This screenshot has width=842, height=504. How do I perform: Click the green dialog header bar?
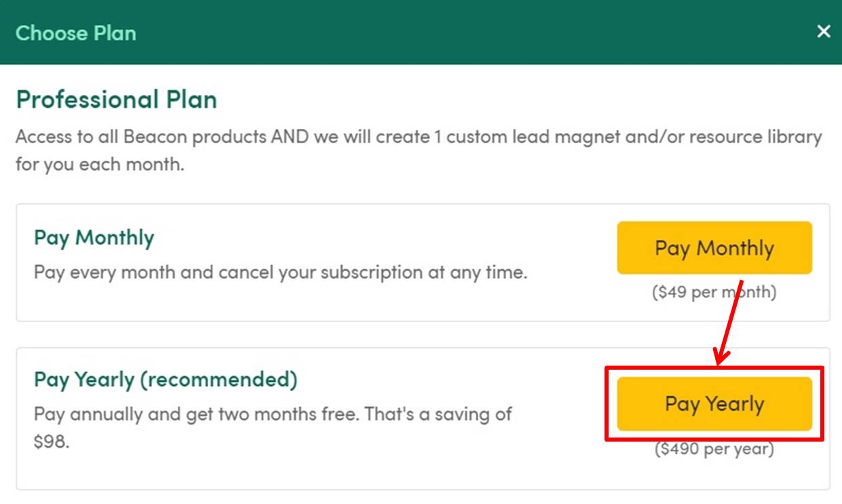coord(421,32)
